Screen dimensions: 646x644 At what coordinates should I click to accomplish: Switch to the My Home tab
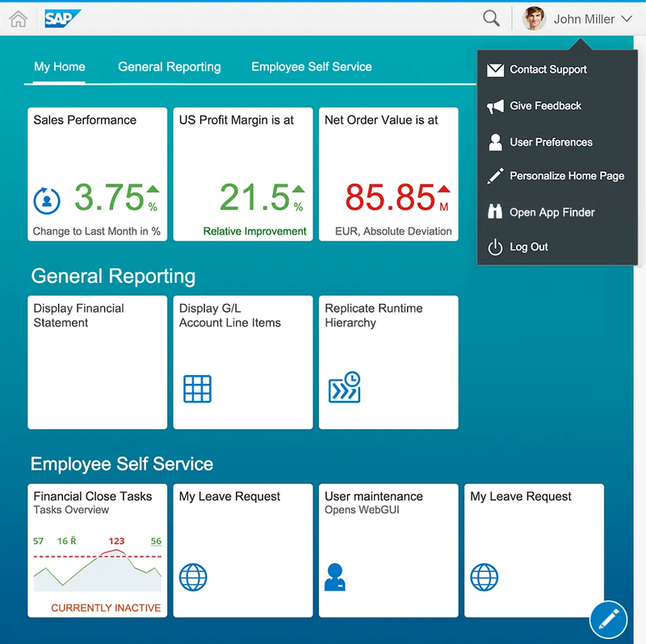point(59,66)
